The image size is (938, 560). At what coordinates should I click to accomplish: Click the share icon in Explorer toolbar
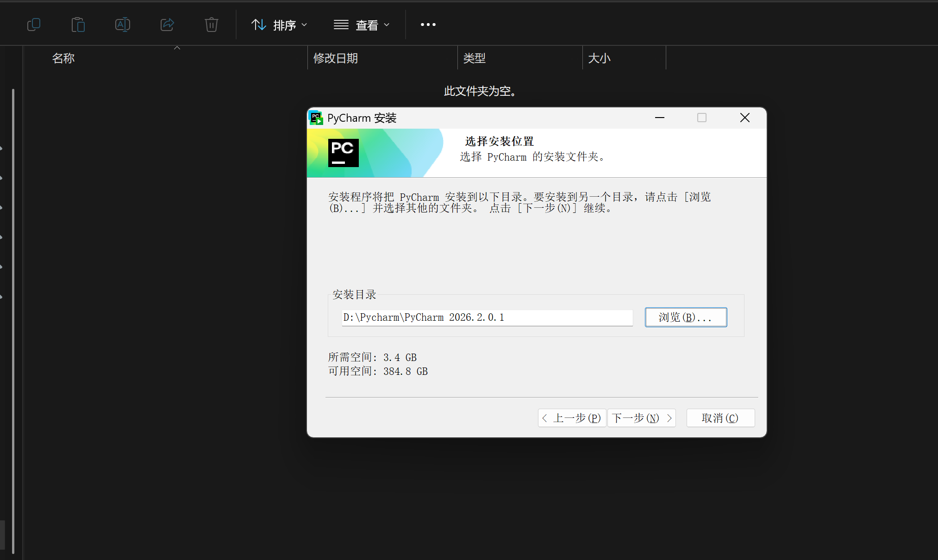(x=167, y=25)
